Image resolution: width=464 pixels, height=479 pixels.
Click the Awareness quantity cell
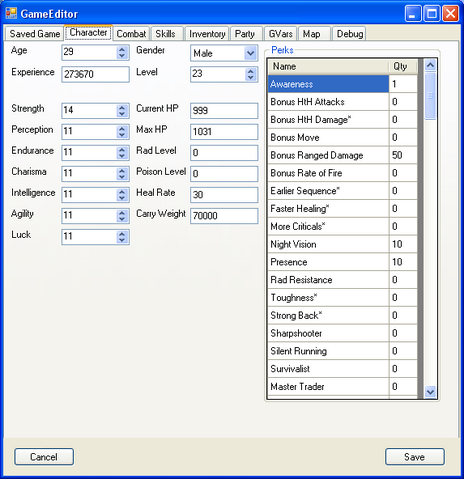(403, 84)
